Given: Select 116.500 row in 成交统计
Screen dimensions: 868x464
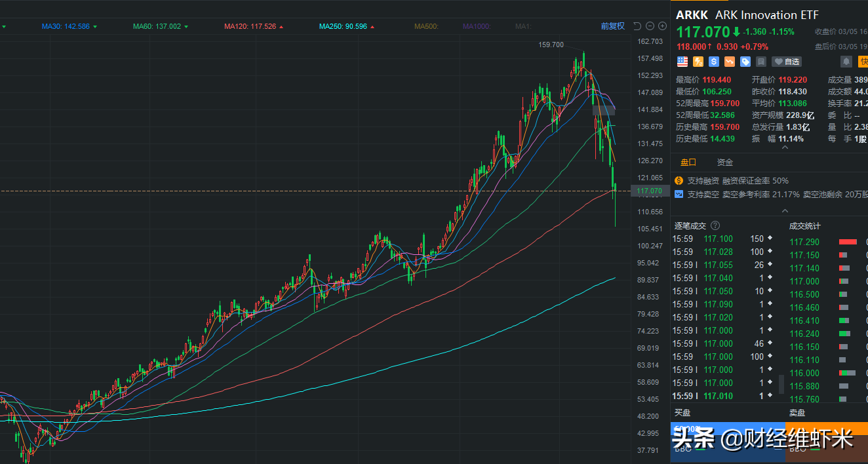Looking at the screenshot, I should (x=827, y=294).
